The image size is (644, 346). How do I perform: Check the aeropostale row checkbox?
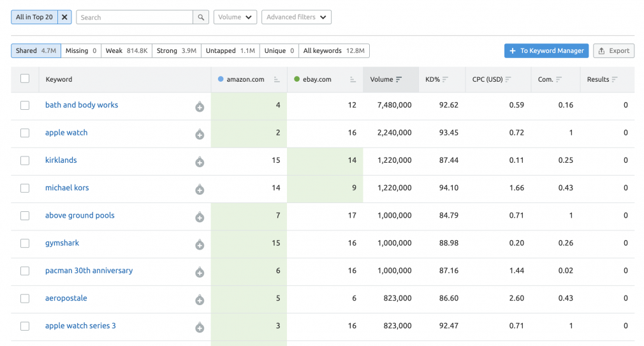(25, 298)
